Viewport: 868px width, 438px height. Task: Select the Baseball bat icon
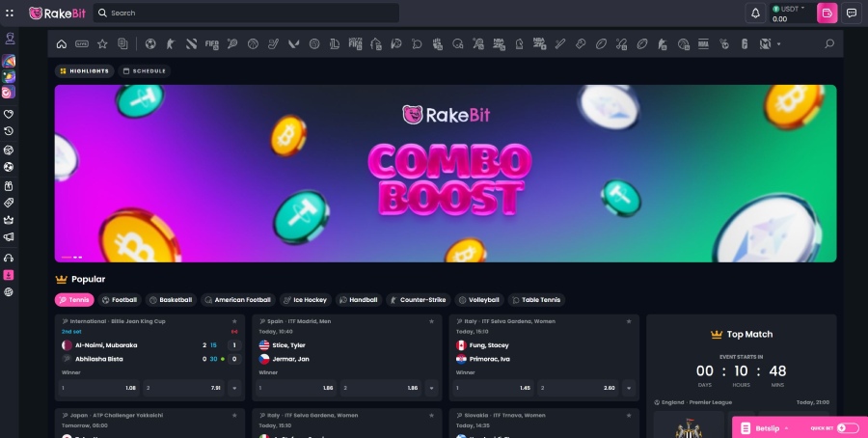[560, 43]
